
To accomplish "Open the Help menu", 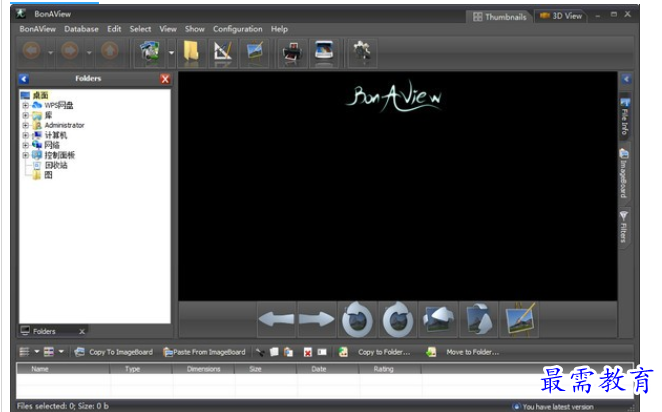I will point(279,29).
